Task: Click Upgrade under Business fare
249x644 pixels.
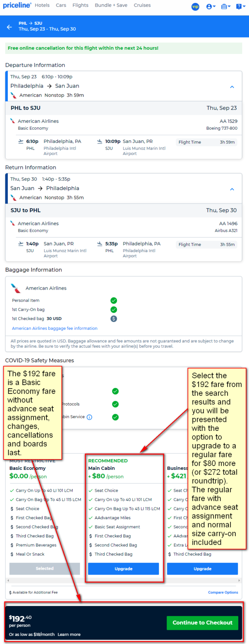Action: [x=203, y=569]
